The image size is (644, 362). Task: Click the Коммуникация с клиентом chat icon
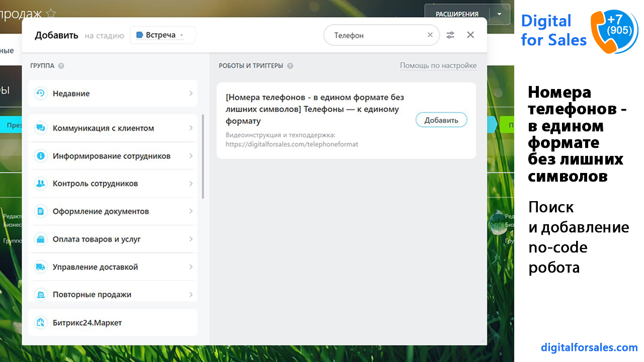coord(40,128)
